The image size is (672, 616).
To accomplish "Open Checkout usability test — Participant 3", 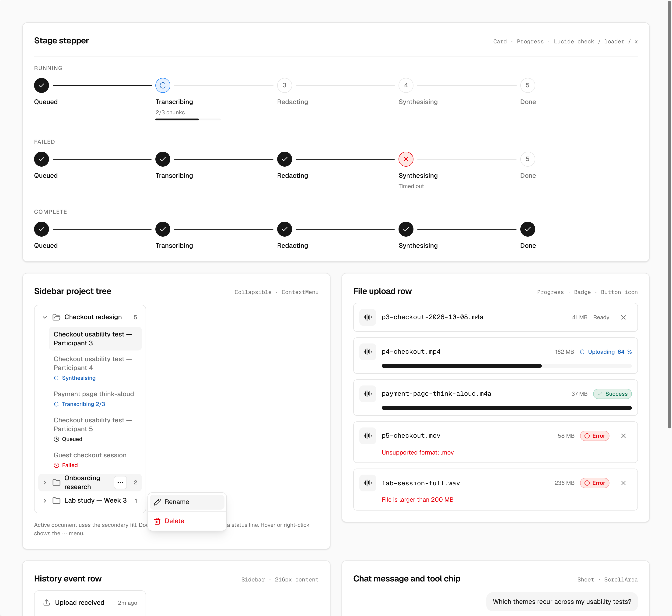I will (95, 339).
